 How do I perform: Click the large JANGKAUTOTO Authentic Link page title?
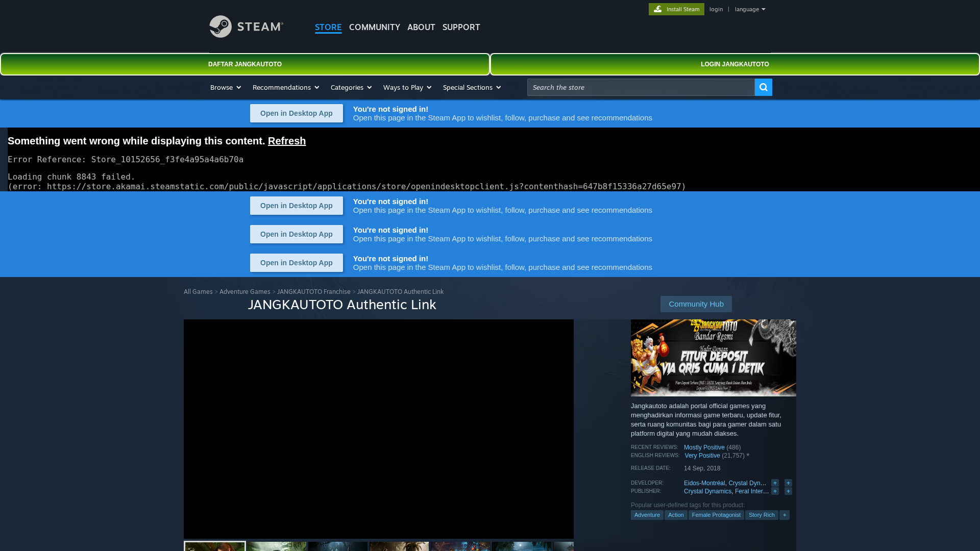[342, 305]
